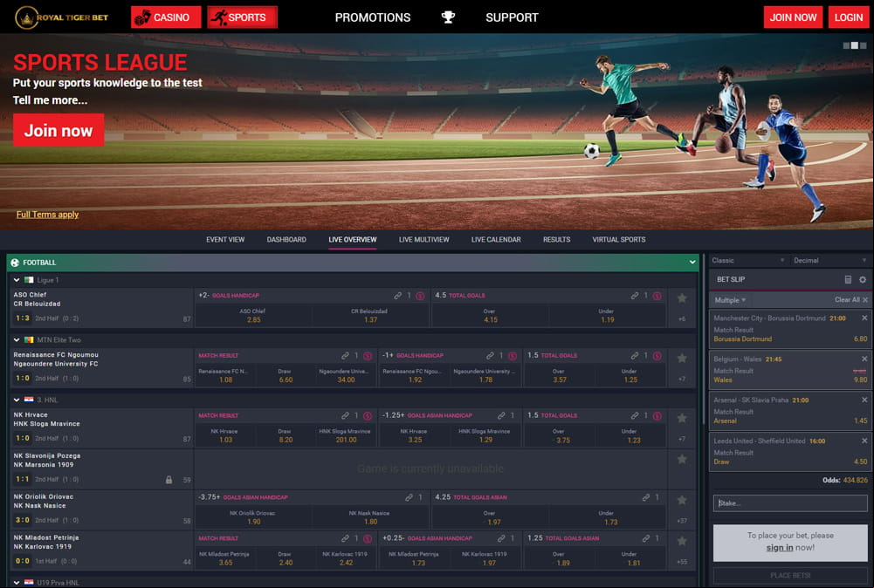Expand +55 more markets for NK Mladost Petrinja
The height and width of the screenshot is (588, 874).
[x=682, y=562]
